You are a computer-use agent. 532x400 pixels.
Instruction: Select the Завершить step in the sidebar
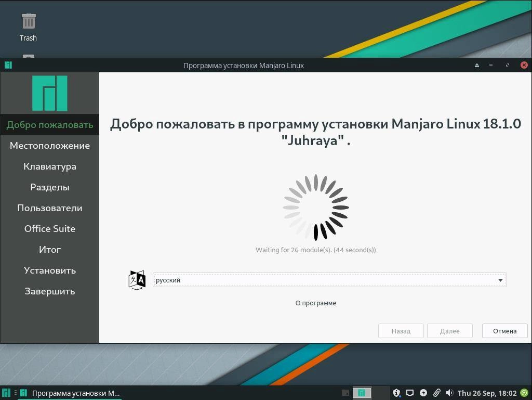50,291
